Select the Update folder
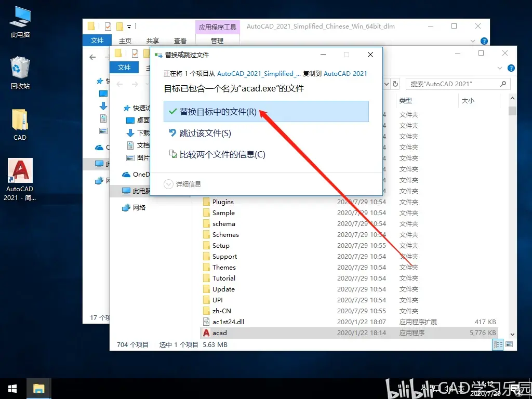Image resolution: width=532 pixels, height=399 pixels. 223,289
